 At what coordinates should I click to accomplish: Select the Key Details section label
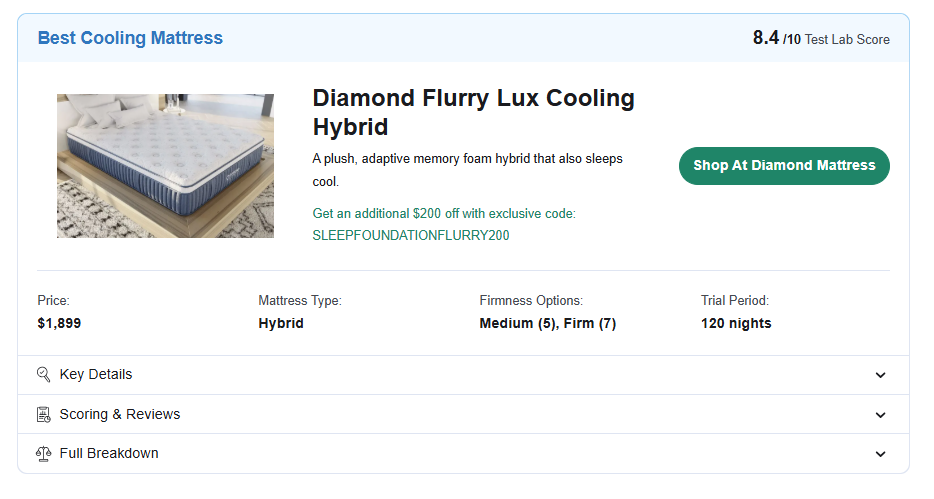click(x=96, y=375)
